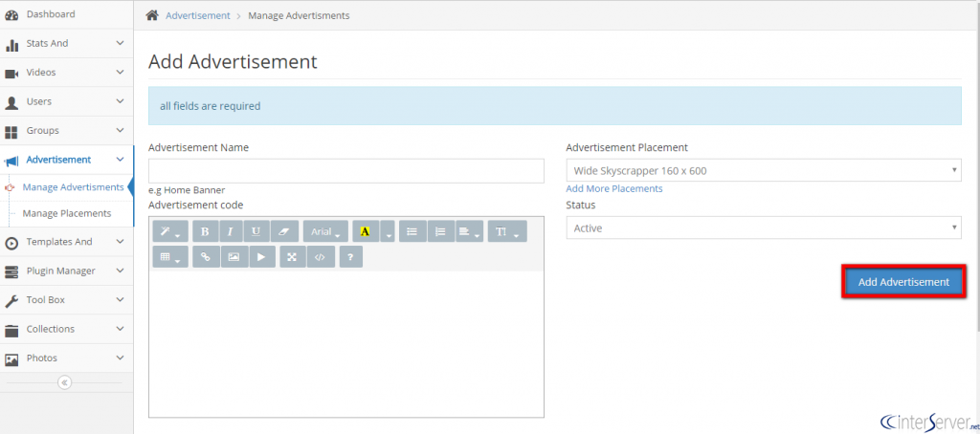Open the insert table dropdown

tap(170, 256)
